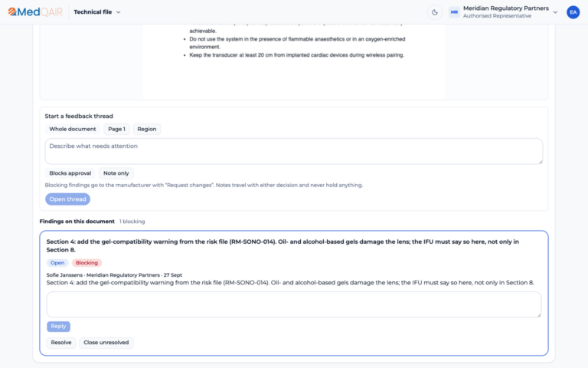Click the MR organisation badge

click(454, 12)
